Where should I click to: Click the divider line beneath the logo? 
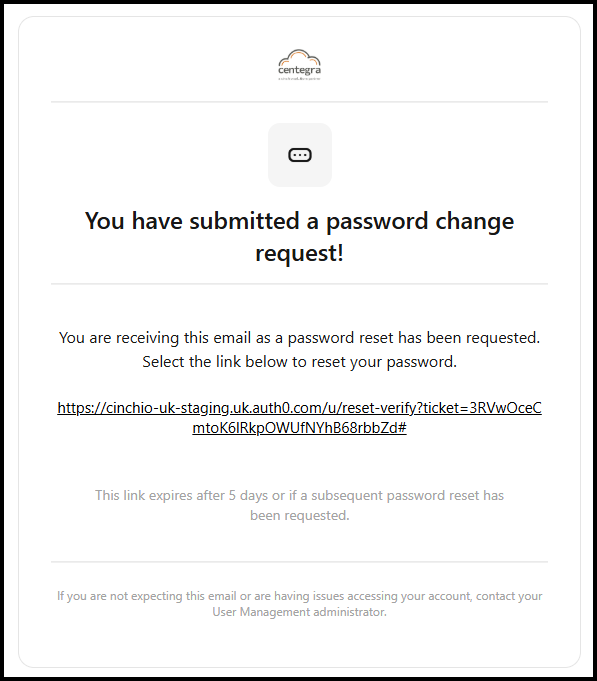(x=300, y=102)
